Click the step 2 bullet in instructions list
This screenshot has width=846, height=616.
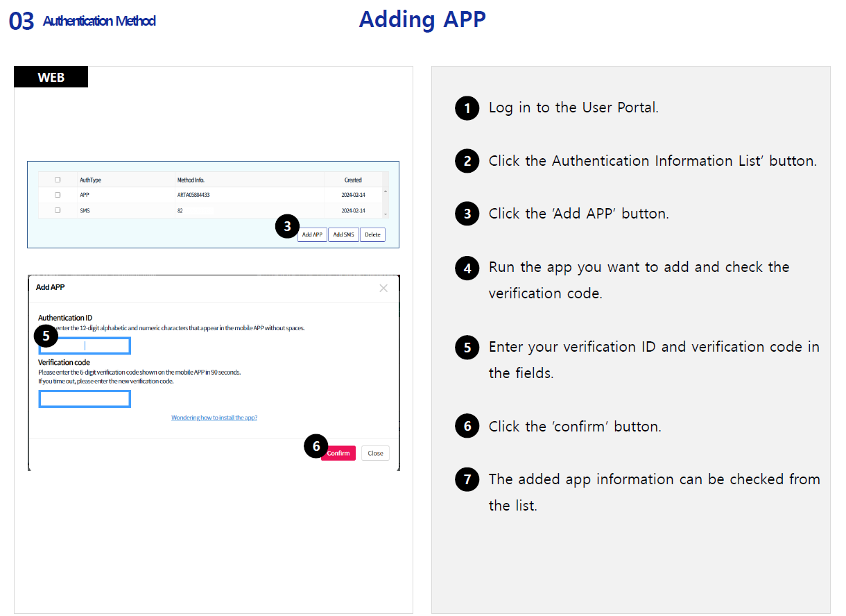(x=467, y=161)
